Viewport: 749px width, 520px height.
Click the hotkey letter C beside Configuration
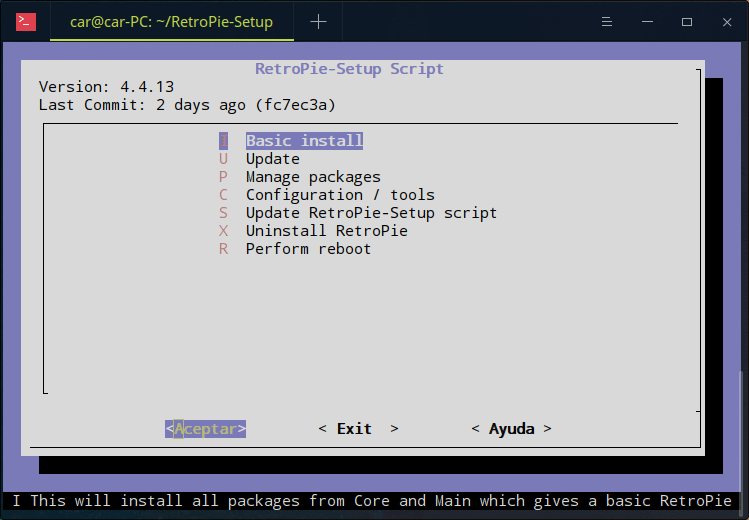(x=224, y=195)
